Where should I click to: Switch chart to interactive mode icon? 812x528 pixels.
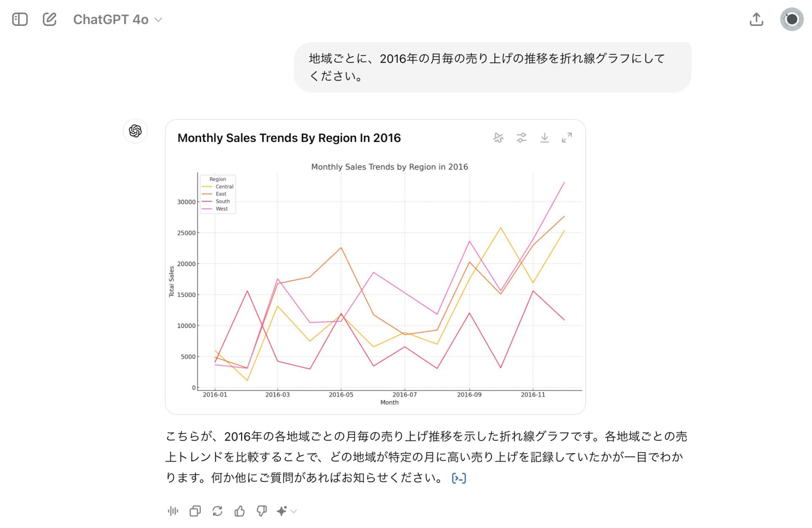498,138
